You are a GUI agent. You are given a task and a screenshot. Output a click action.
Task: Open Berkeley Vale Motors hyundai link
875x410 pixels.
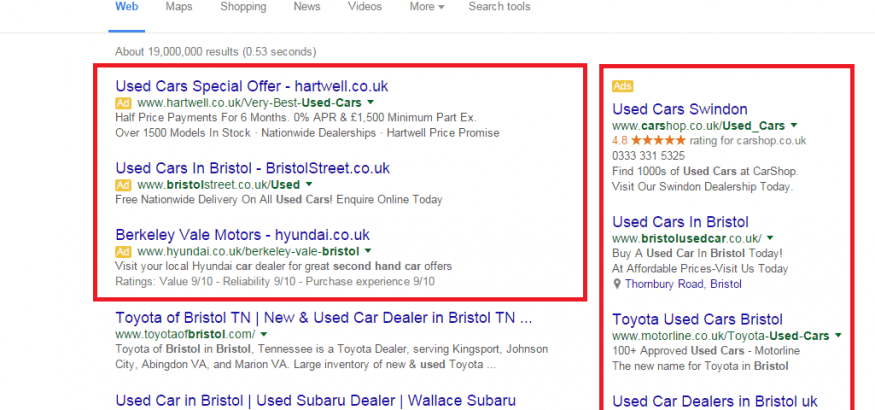click(243, 234)
